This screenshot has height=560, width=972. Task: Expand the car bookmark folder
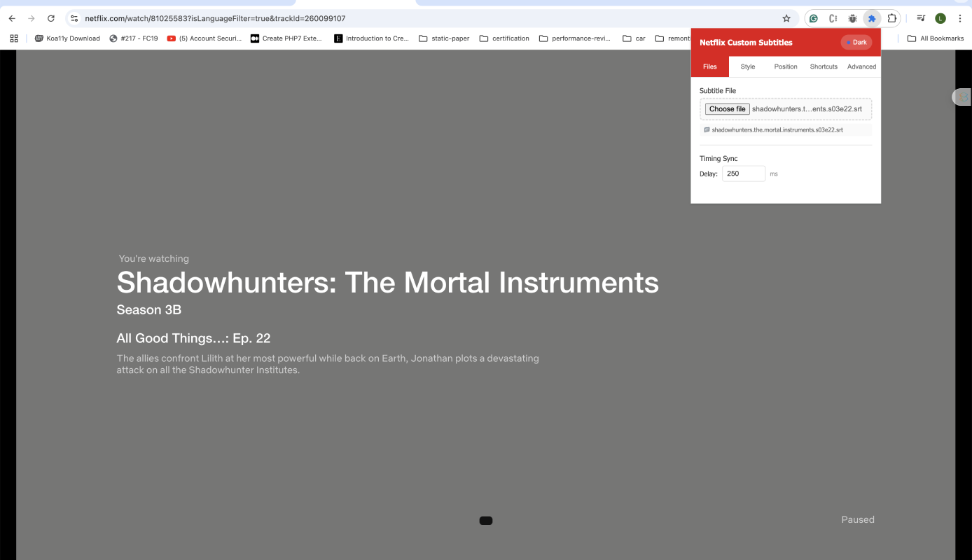tap(634, 38)
